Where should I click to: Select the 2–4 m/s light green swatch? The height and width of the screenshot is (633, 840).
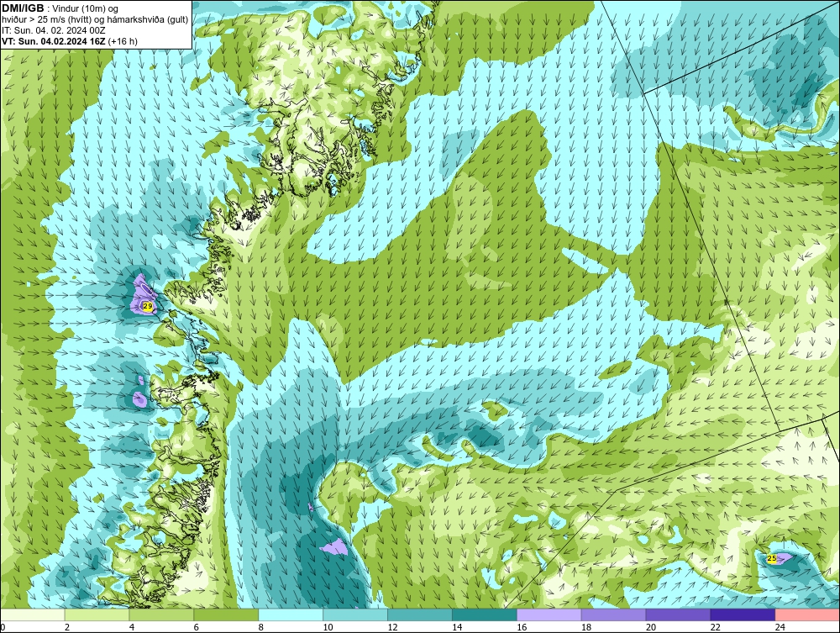[97, 615]
